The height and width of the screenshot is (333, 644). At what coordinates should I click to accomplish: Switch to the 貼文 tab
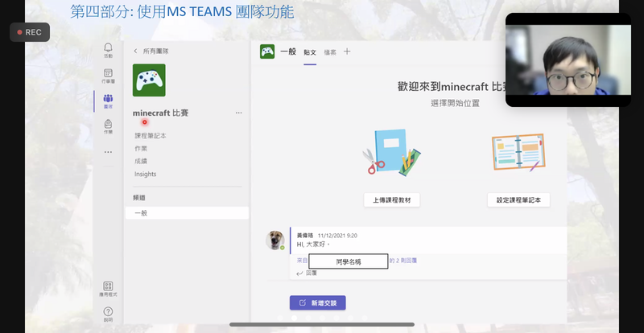pyautogui.click(x=310, y=52)
